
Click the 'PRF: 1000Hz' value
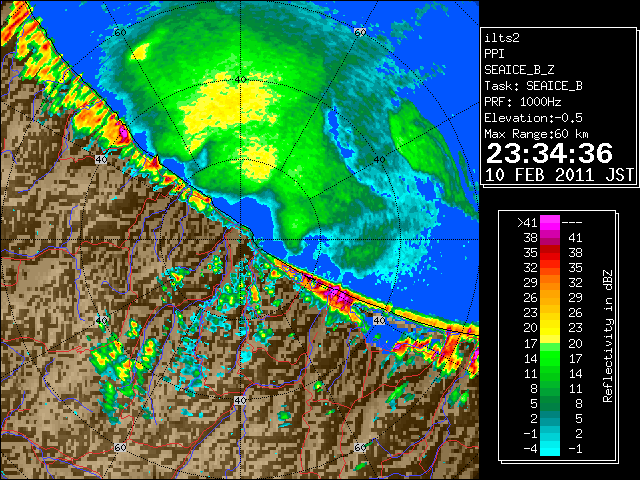coord(523,102)
